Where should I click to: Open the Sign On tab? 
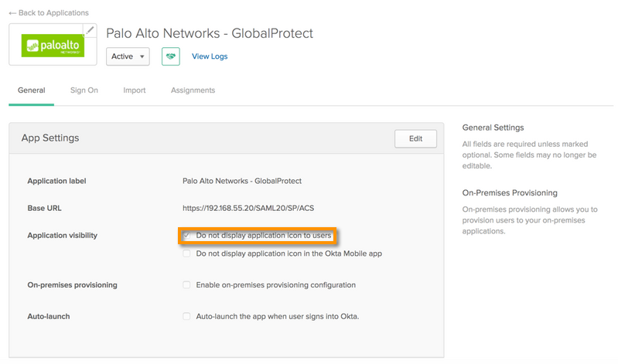pyautogui.click(x=84, y=90)
